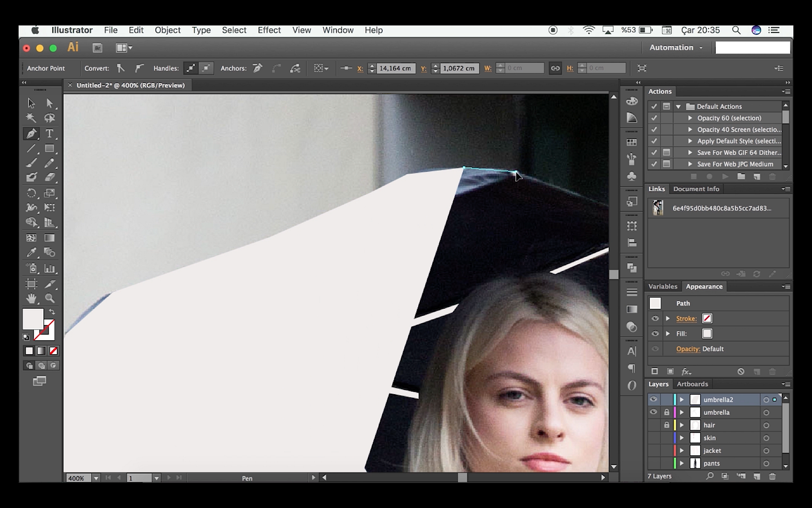Select the Rotate tool
Screen dimensions: 812x508
[x=31, y=193]
